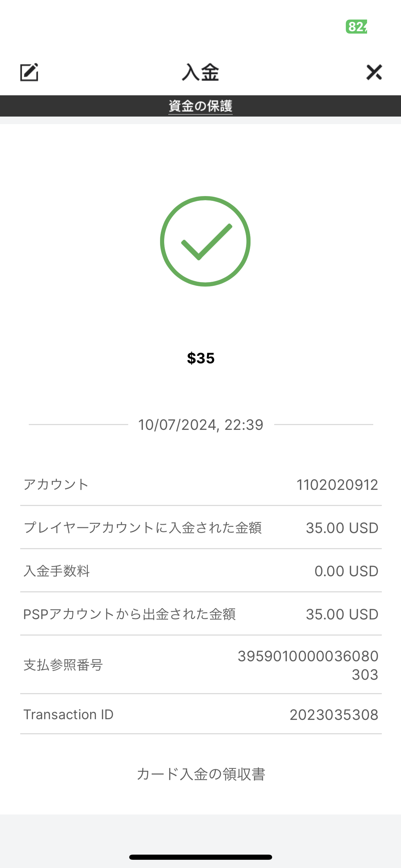Tap the 支払参照番号 label
This screenshot has height=868, width=401.
tap(63, 665)
